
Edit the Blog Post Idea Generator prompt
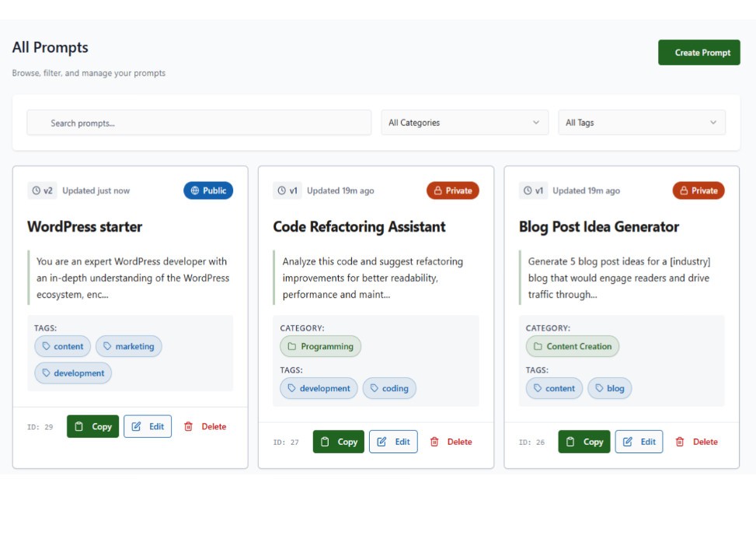point(639,442)
